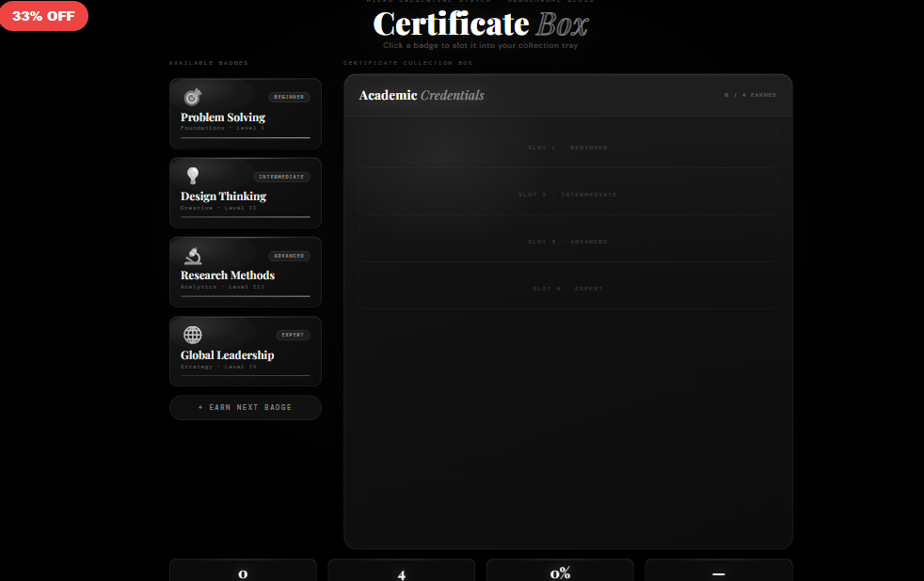The image size is (924, 581).
Task: Click the 0 / 4 EARNED counter
Action: (x=750, y=94)
